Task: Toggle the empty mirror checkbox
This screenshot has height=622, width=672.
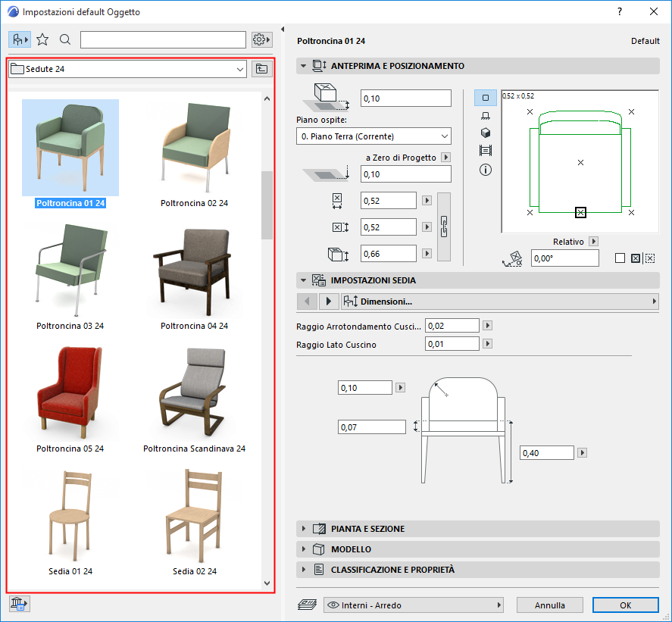Action: click(620, 258)
